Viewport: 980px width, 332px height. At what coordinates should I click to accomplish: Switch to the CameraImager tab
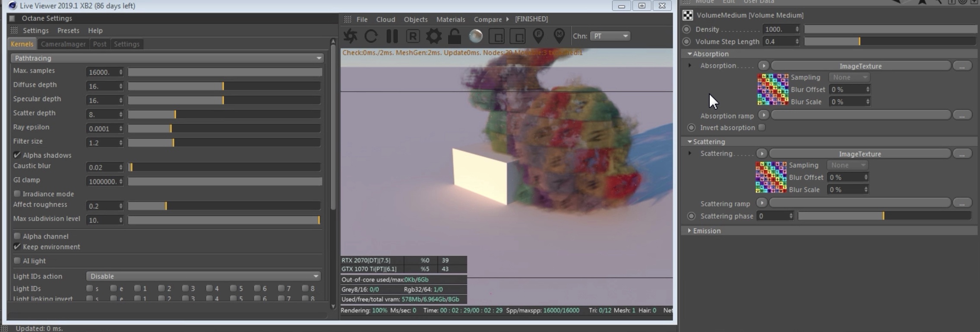63,44
